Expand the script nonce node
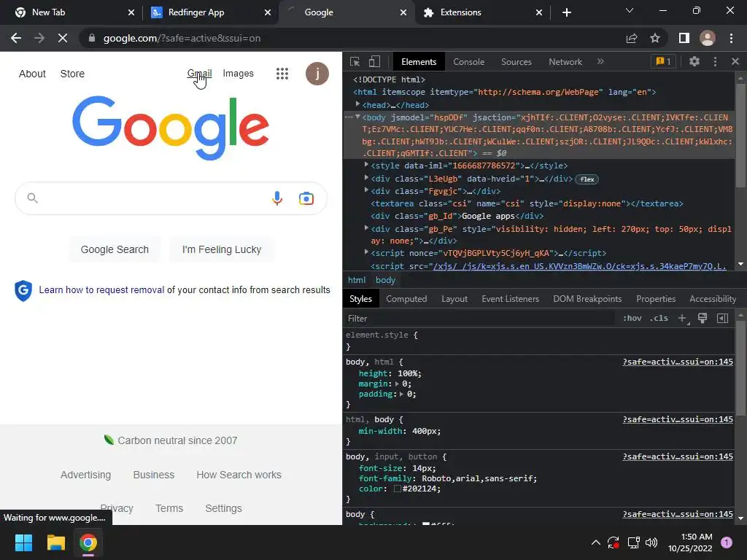 pyautogui.click(x=366, y=252)
